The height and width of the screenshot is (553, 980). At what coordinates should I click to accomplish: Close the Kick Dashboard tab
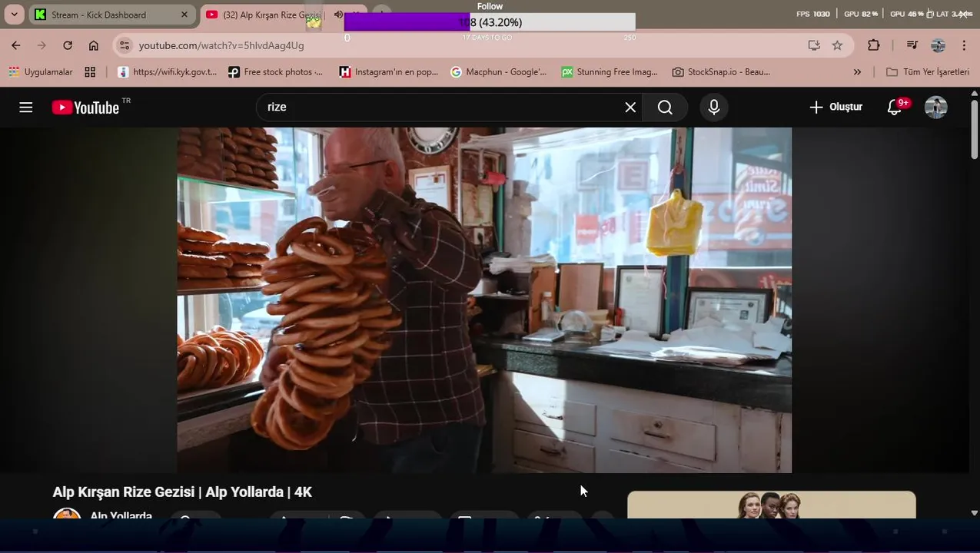(184, 15)
